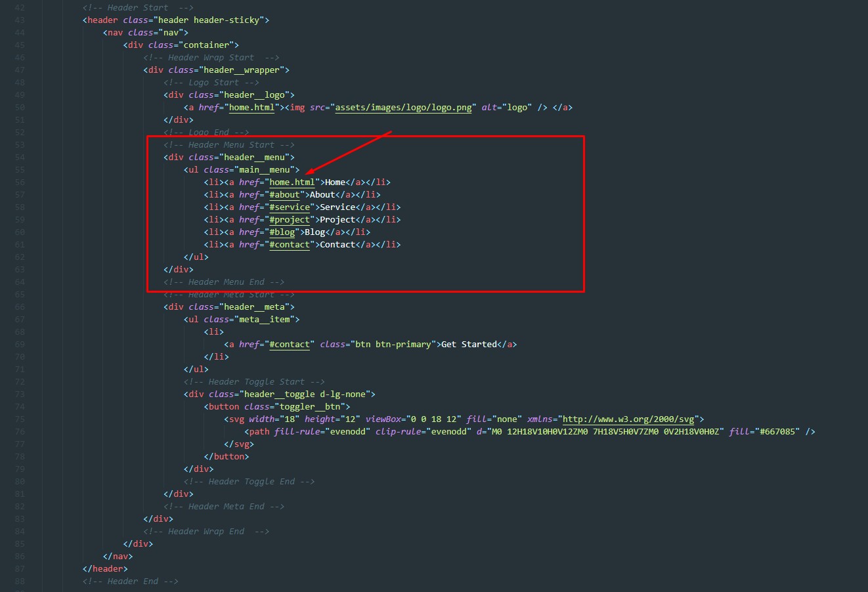Click the home.html href in the Home menu item
This screenshot has width=868, height=592.
(x=292, y=182)
